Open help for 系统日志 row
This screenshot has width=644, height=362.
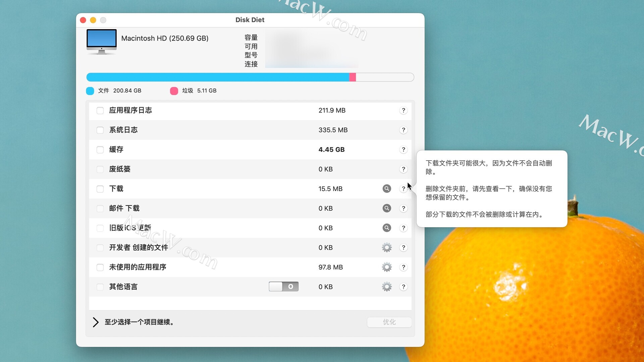(x=404, y=130)
